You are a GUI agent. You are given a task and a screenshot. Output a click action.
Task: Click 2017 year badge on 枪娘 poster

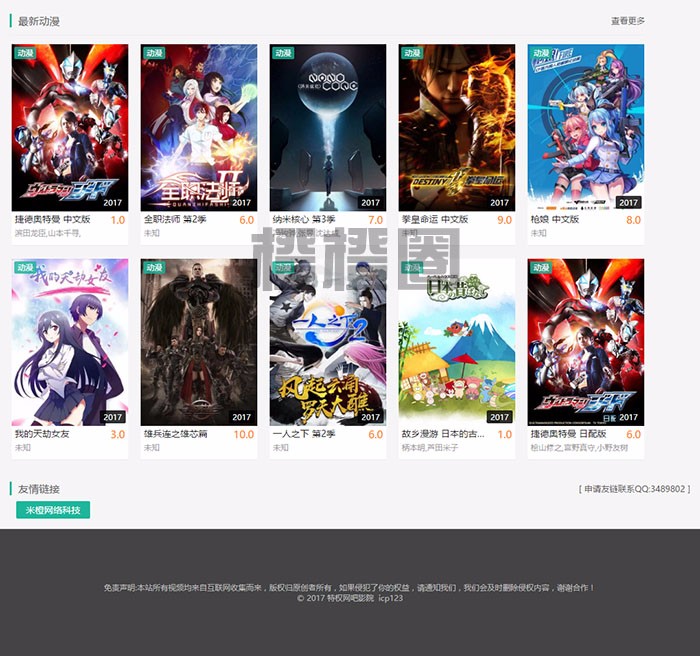(x=629, y=202)
